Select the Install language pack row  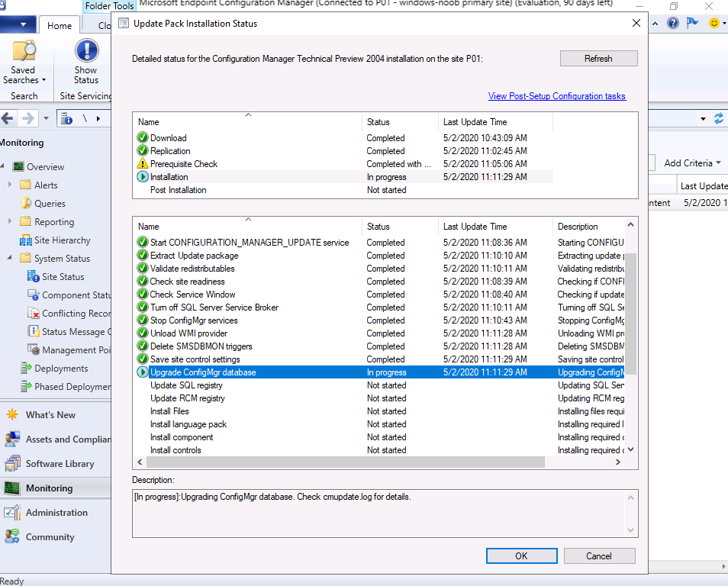[x=380, y=424]
